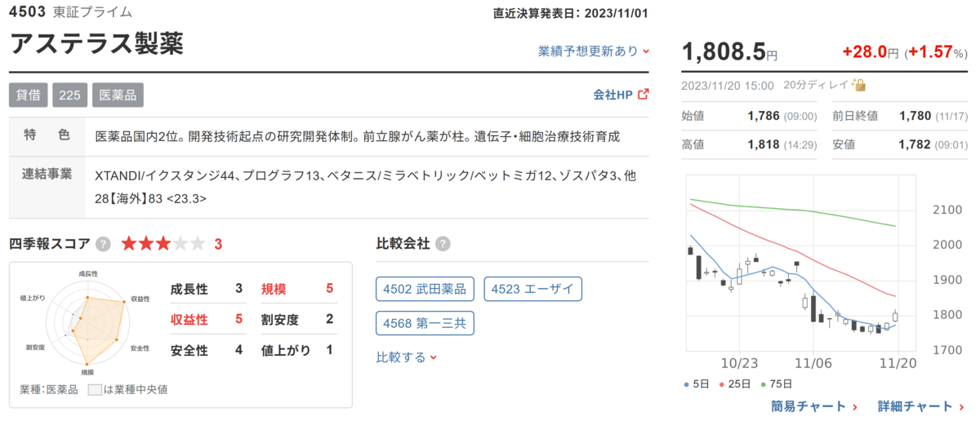The width and height of the screenshot is (980, 421).
Task: Select the 4523 エーザイ comparison button
Action: click(x=533, y=289)
